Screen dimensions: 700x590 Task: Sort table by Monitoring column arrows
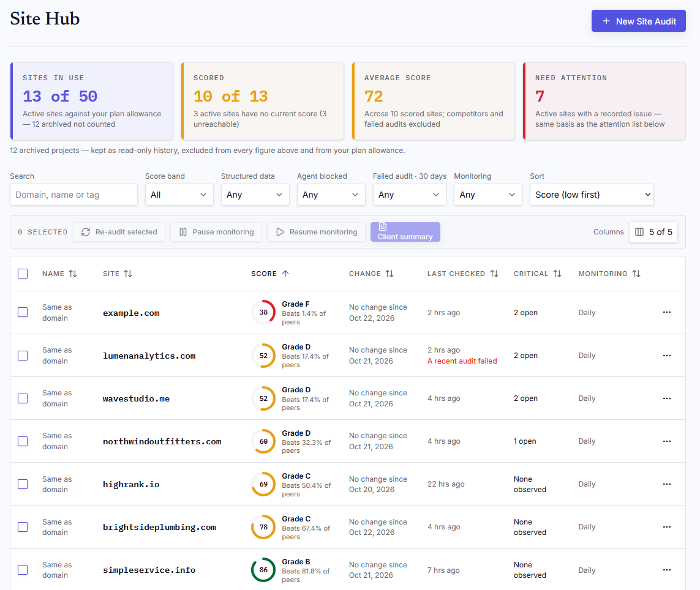tap(636, 274)
